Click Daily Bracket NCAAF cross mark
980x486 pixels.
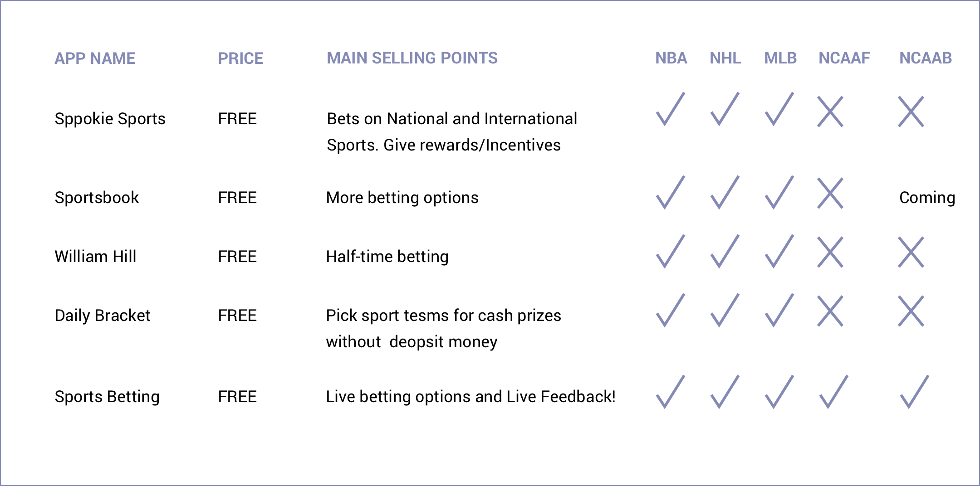830,311
